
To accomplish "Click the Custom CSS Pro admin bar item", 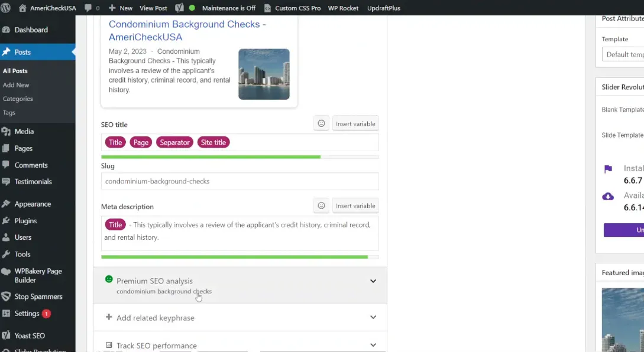I will 292,8.
